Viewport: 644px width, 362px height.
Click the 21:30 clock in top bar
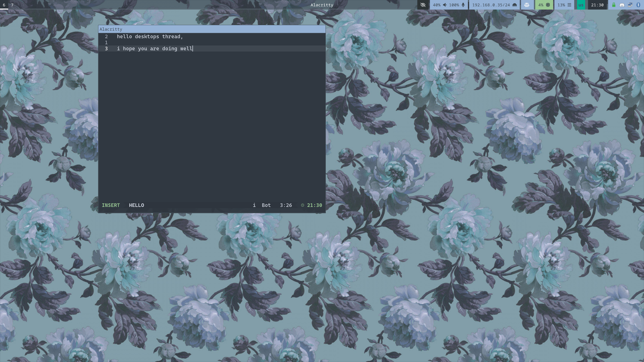[597, 5]
